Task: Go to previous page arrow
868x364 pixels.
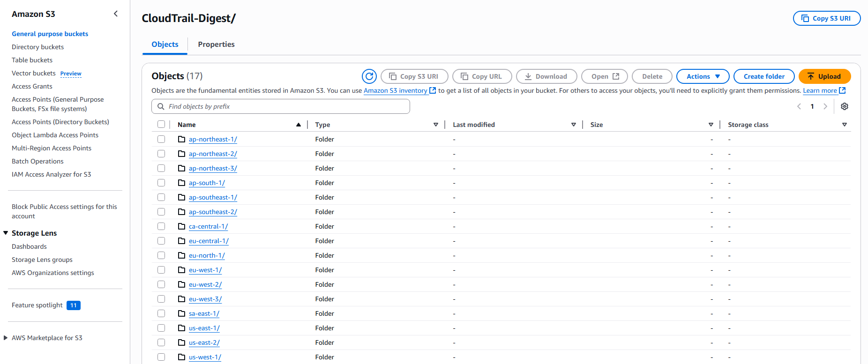Action: tap(799, 106)
